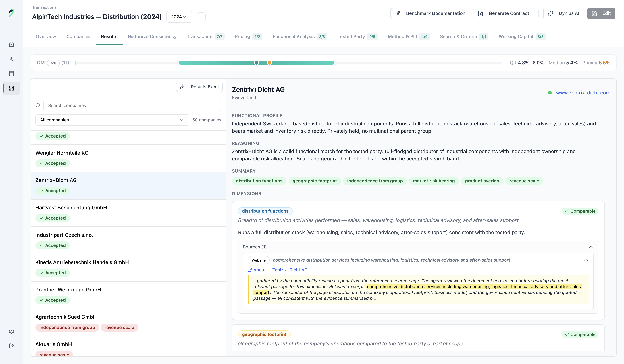Collapse the Sources (1) section

pos(591,247)
